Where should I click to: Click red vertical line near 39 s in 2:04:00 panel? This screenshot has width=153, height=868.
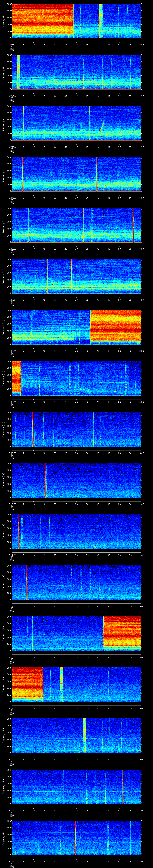tap(96, 174)
